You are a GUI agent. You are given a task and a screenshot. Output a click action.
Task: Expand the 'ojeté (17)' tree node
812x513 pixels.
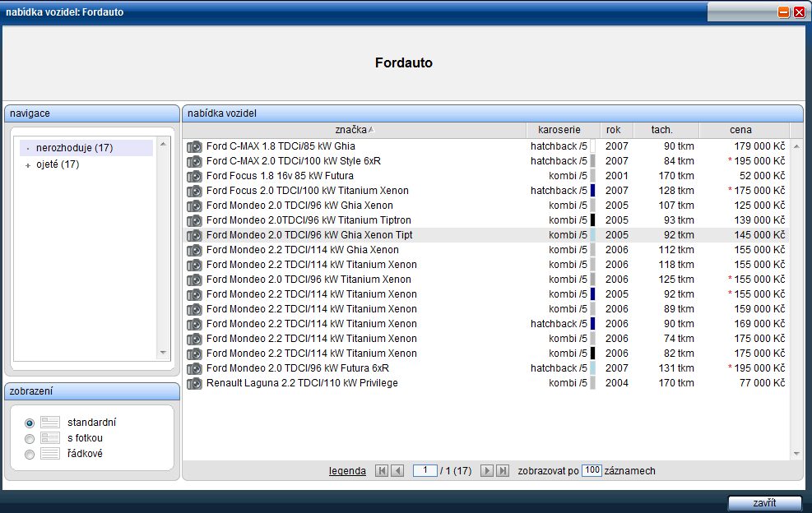[x=28, y=165]
